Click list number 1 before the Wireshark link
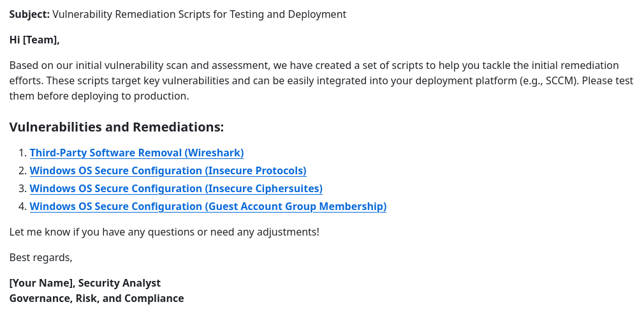644x316 pixels. [22, 153]
